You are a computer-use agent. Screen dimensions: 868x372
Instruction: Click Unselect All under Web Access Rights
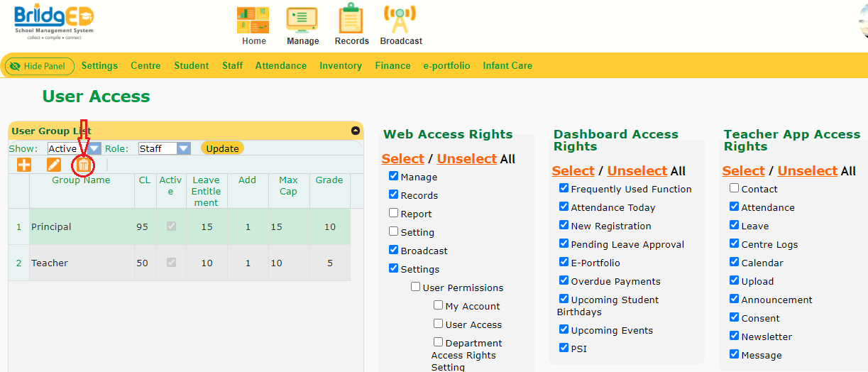(467, 159)
